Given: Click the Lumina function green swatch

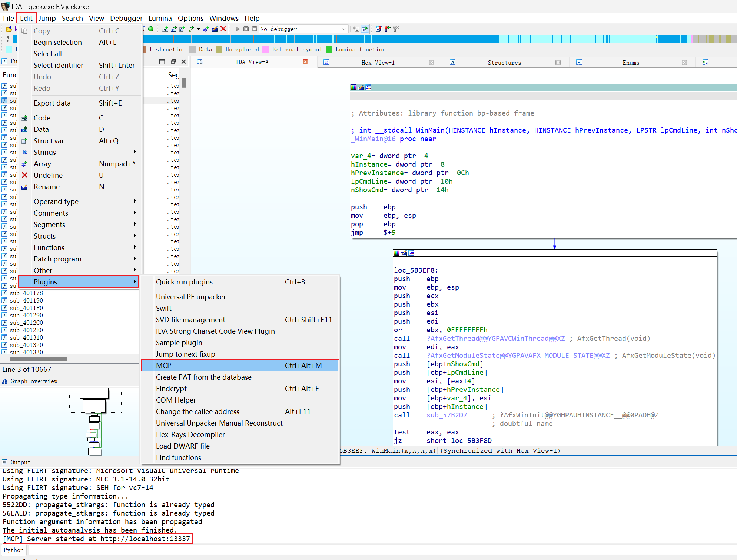Looking at the screenshot, I should point(329,49).
